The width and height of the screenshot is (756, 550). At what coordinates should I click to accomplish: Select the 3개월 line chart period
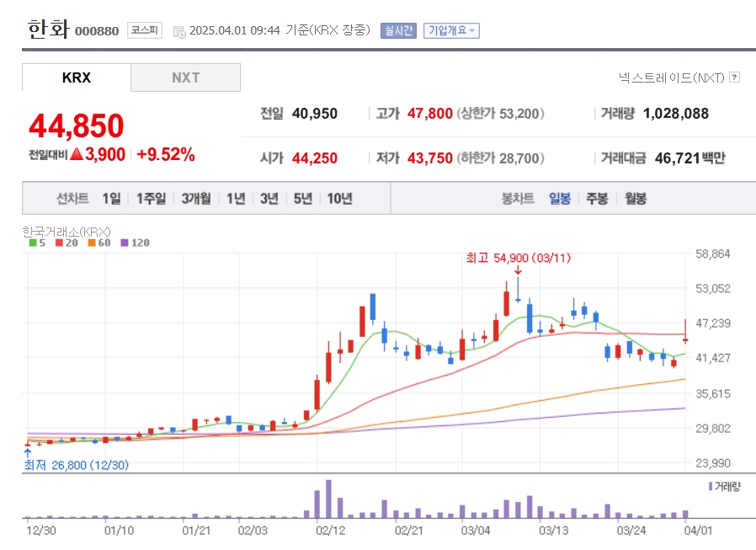(x=196, y=198)
